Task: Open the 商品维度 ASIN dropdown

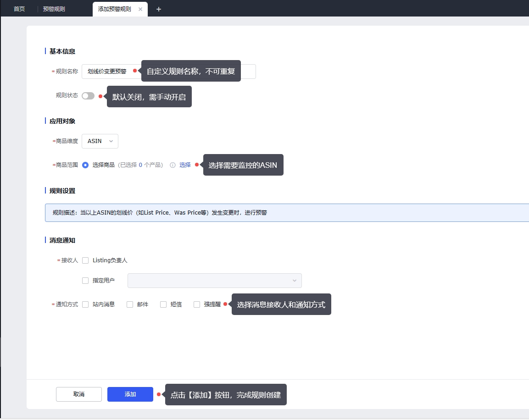Action: [x=100, y=141]
